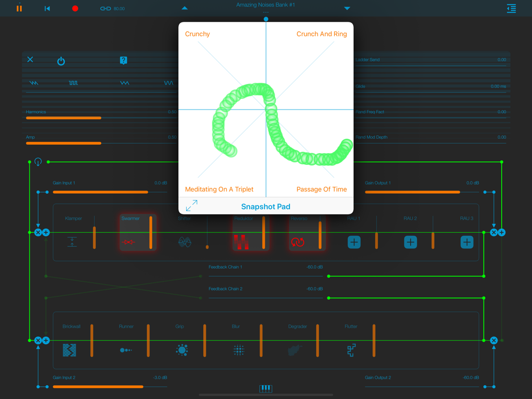Click chain 2 output multiply (X) node
The image size is (532, 399).
pyautogui.click(x=494, y=340)
